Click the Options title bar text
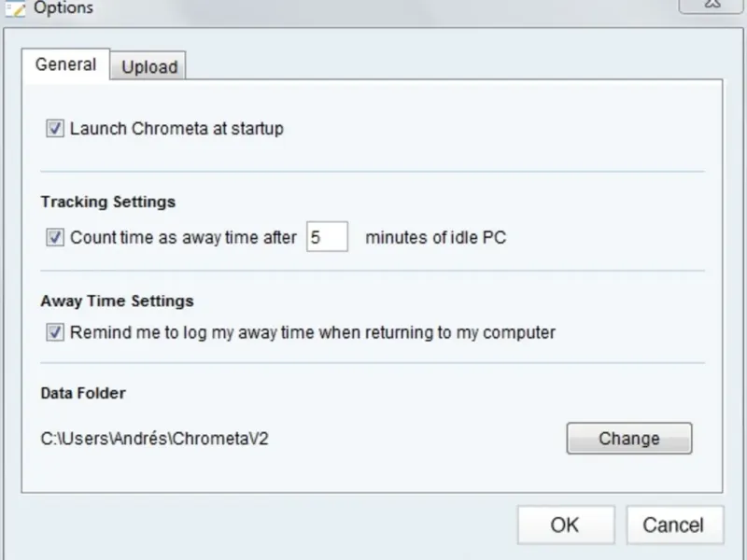Image resolution: width=747 pixels, height=560 pixels. (x=63, y=8)
